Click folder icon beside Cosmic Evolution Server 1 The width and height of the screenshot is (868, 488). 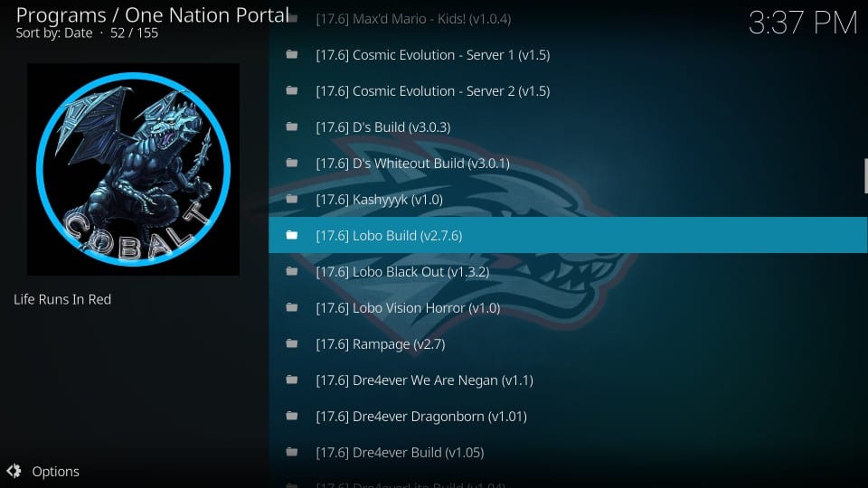(292, 54)
